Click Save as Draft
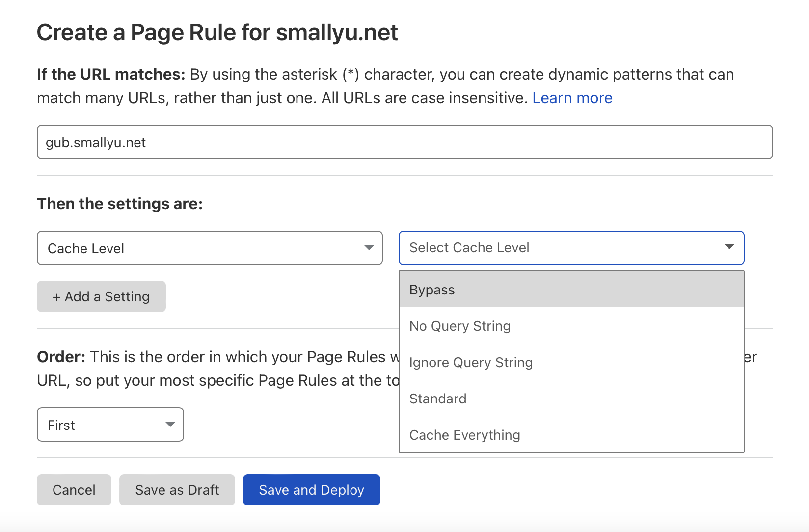This screenshot has width=809, height=532. coord(177,490)
